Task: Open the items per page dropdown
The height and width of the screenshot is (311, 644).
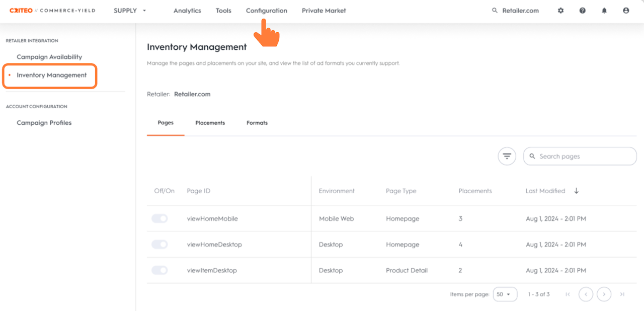Action: 505,294
